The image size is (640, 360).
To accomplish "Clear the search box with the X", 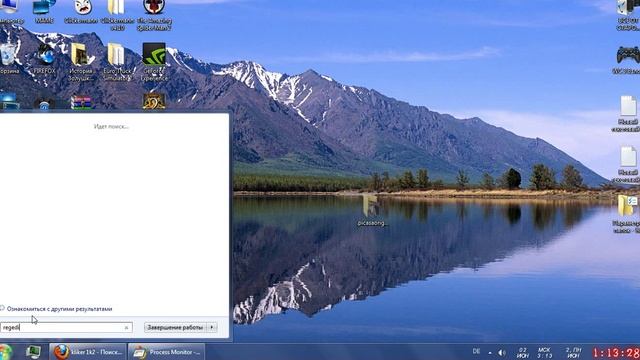I will pos(127,327).
